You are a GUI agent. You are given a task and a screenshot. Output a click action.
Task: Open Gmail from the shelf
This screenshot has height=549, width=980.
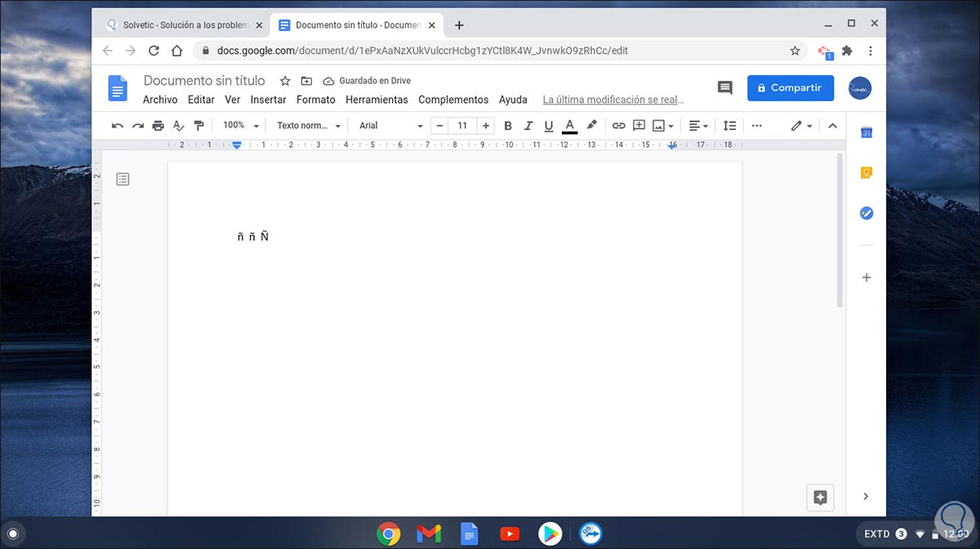[x=429, y=534]
